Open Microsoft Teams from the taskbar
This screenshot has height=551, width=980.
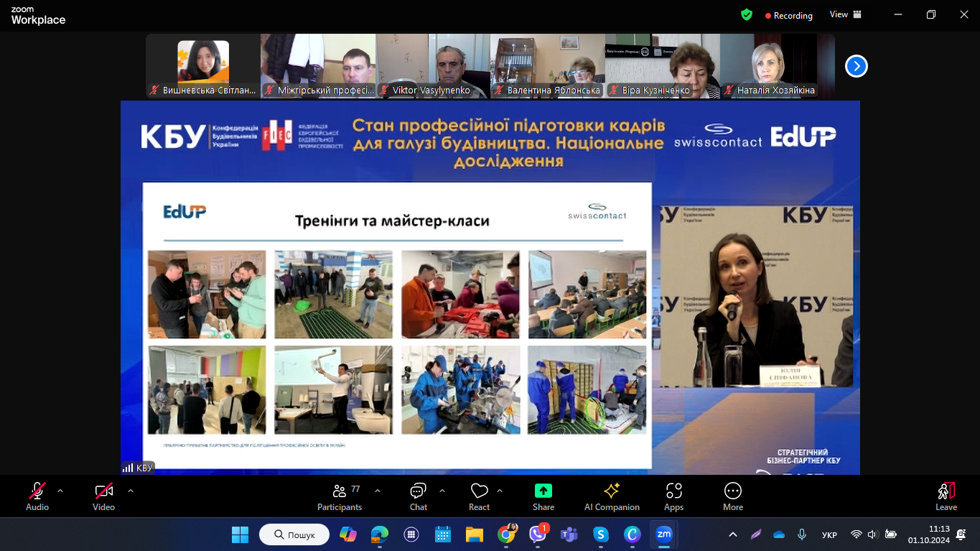point(569,534)
